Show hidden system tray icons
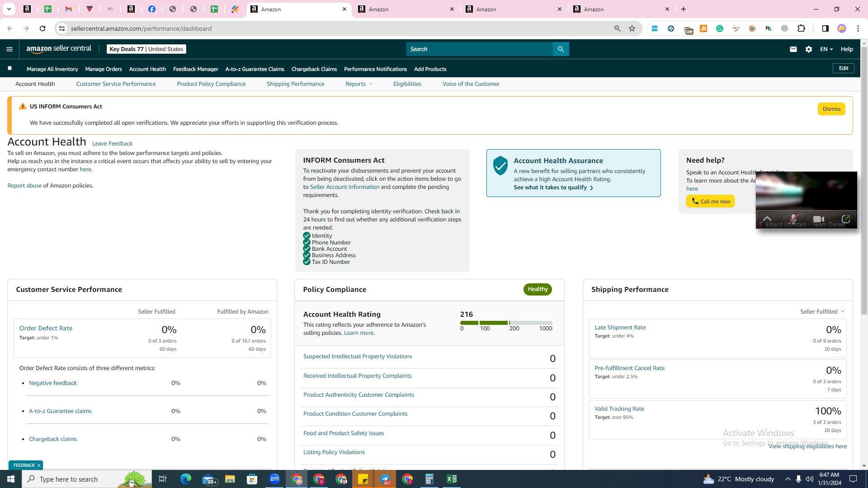 [x=788, y=479]
